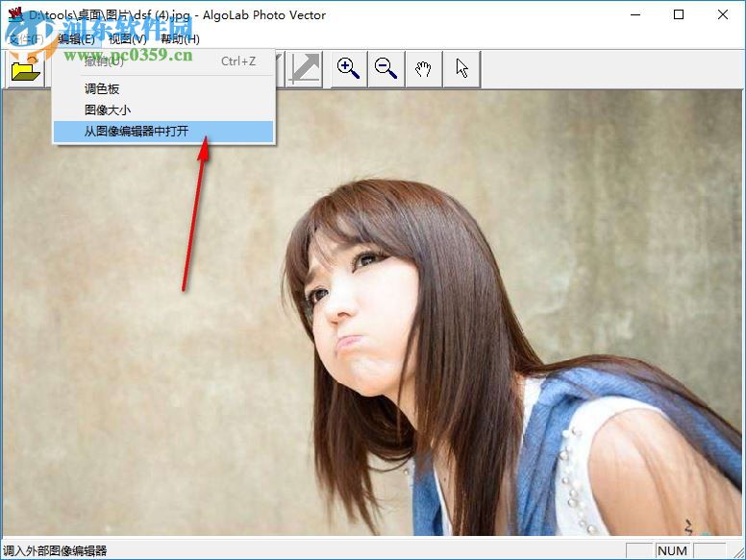Choose 从图像编辑器中打开 menu entry

click(163, 132)
